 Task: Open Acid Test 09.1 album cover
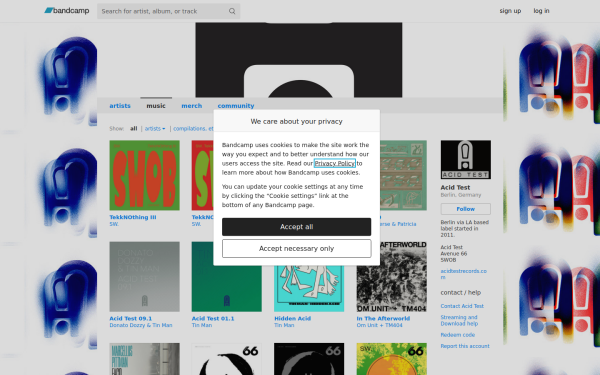tap(144, 277)
